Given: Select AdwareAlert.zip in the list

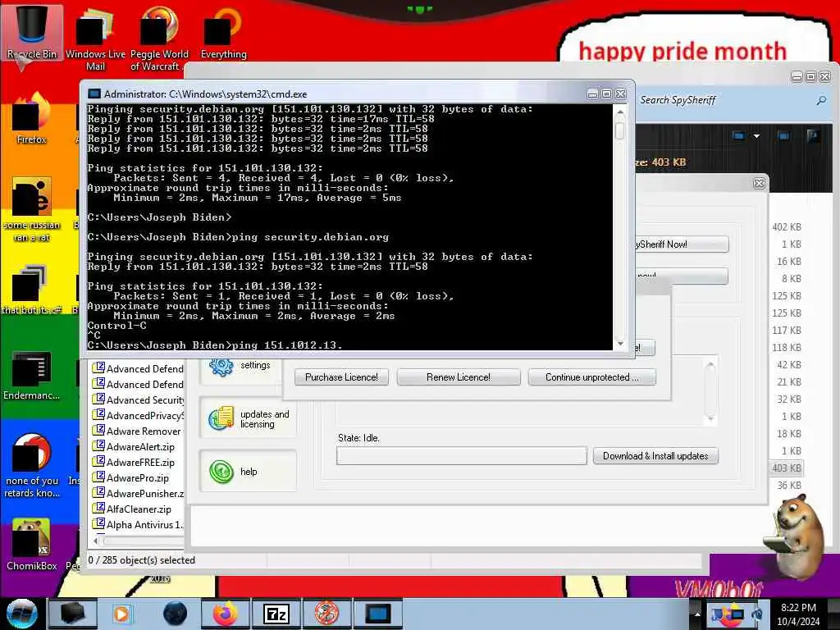Looking at the screenshot, I should (134, 446).
